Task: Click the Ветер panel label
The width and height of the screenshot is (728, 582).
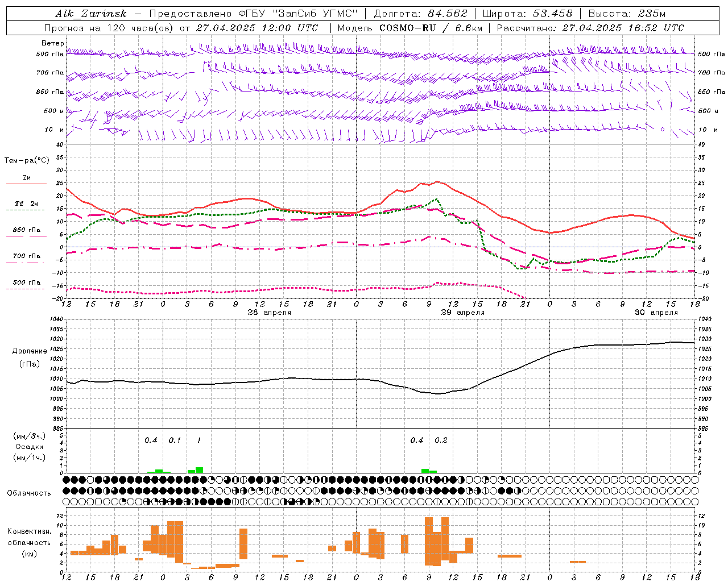Action: 53,43
